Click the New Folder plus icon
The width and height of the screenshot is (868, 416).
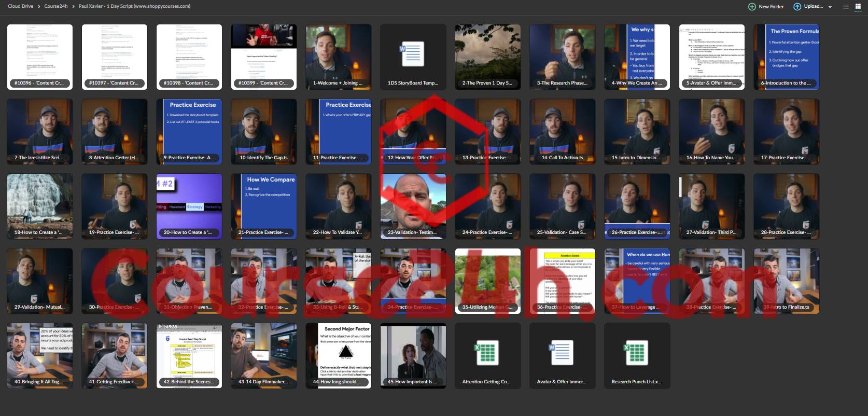pos(752,7)
